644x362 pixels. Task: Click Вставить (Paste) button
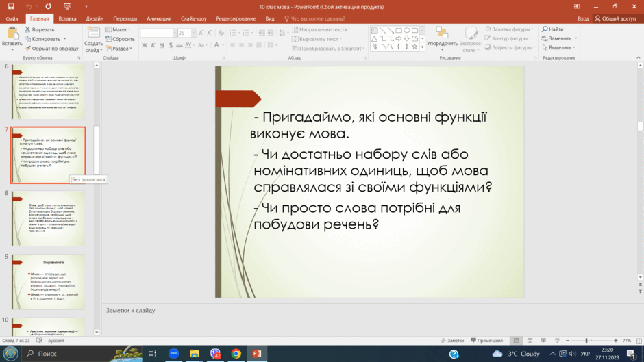[x=12, y=39]
